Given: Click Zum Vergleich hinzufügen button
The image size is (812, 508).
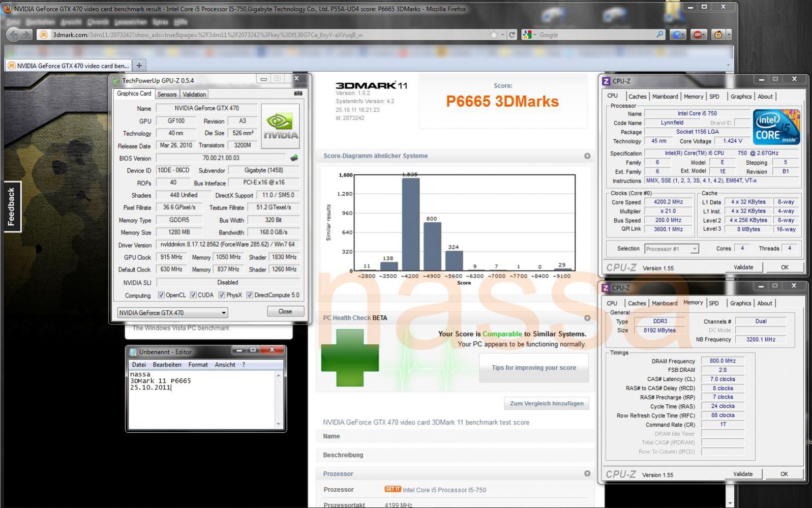Looking at the screenshot, I should (547, 403).
